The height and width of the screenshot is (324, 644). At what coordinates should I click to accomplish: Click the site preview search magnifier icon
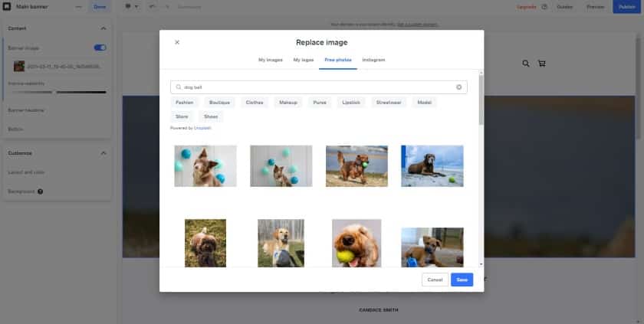click(526, 64)
